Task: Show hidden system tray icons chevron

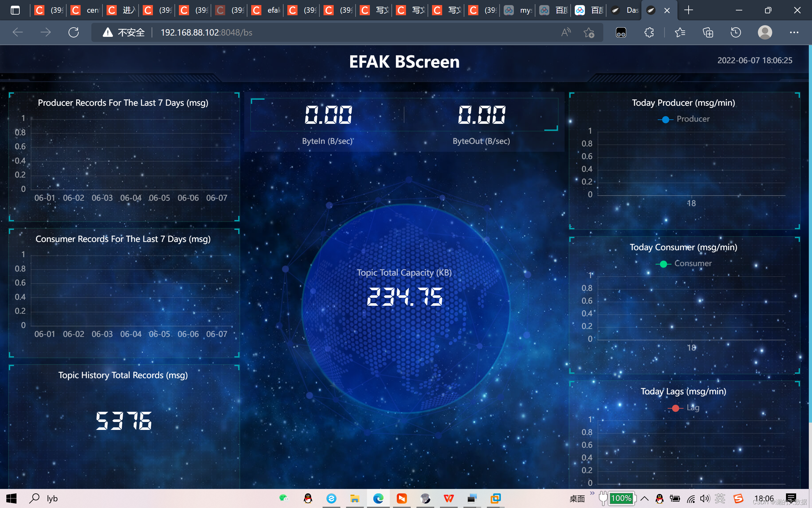Action: [644, 498]
